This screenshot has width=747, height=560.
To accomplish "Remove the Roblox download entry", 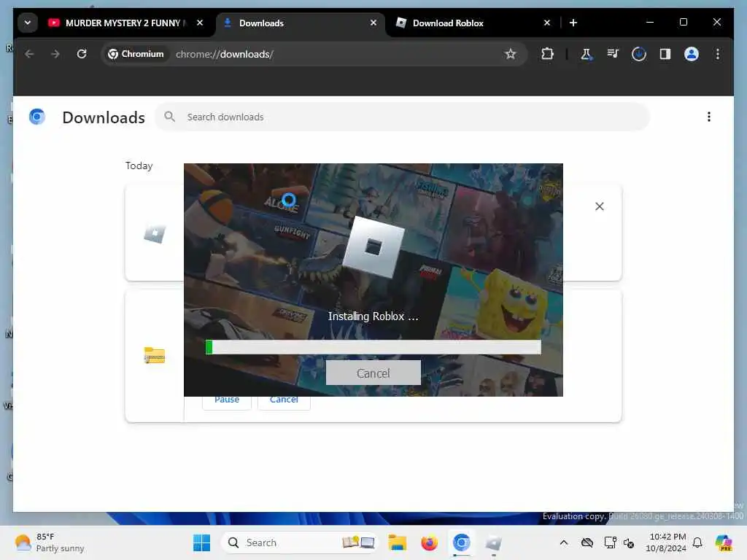I will 600,206.
